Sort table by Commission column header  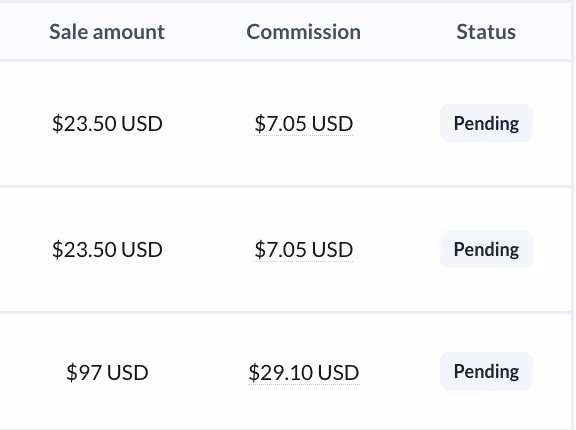(303, 32)
